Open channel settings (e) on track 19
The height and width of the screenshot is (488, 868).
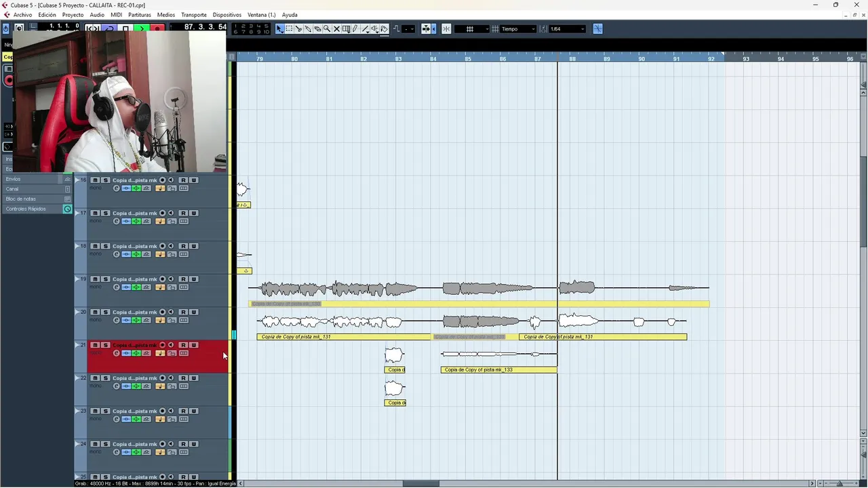(116, 287)
